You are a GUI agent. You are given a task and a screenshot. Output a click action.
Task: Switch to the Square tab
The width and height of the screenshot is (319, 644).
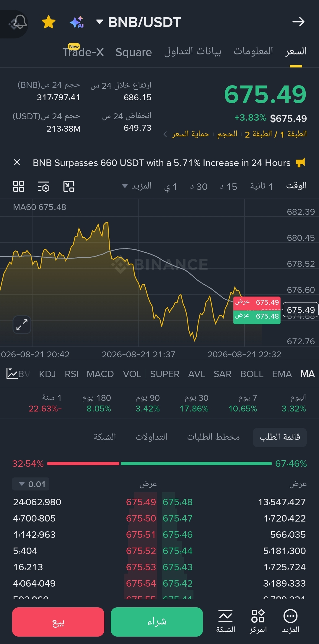click(x=134, y=52)
